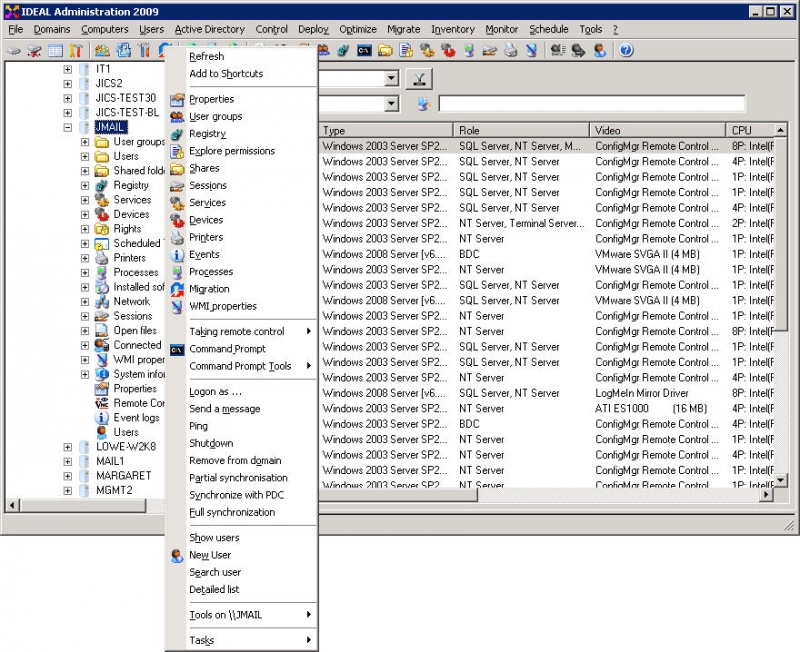Collapse the JMAIL computer node
Image resolution: width=800 pixels, height=652 pixels.
pos(68,127)
